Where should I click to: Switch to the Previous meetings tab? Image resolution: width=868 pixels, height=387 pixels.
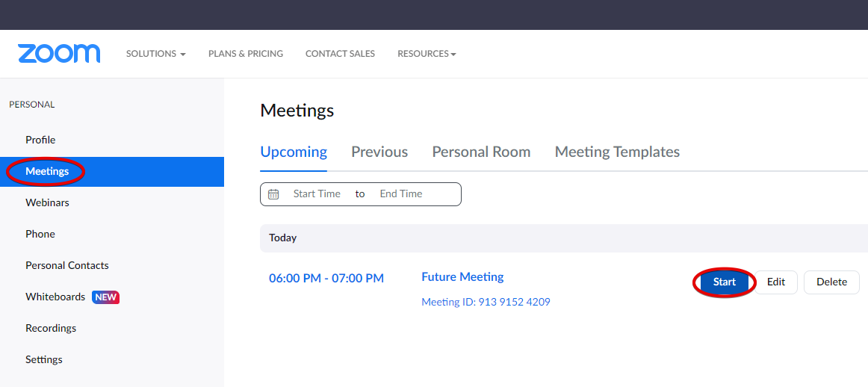[x=379, y=152]
